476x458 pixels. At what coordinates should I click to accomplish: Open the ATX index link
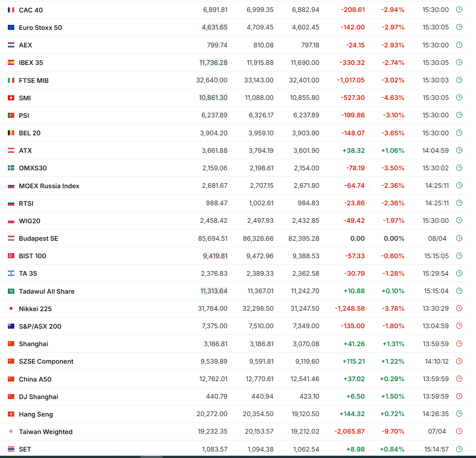(x=25, y=151)
